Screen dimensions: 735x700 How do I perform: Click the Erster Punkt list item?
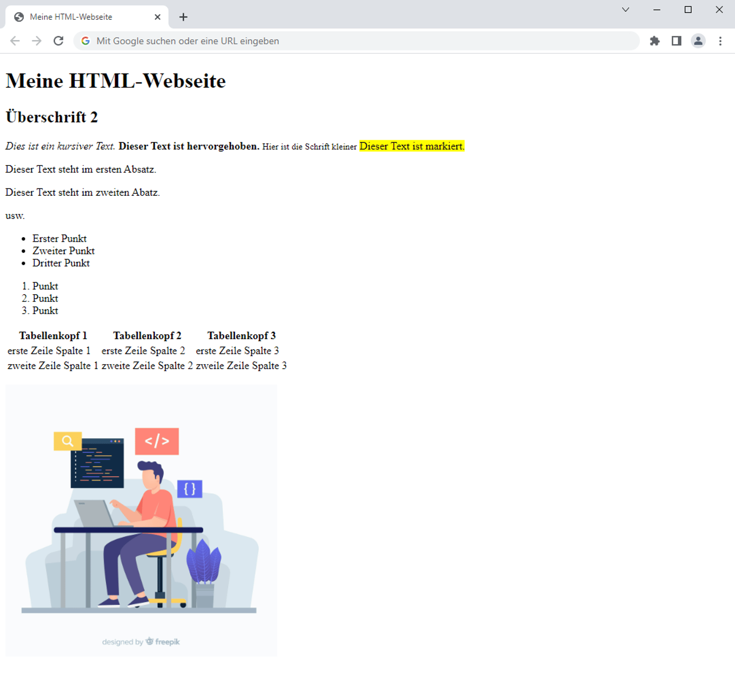pos(59,238)
